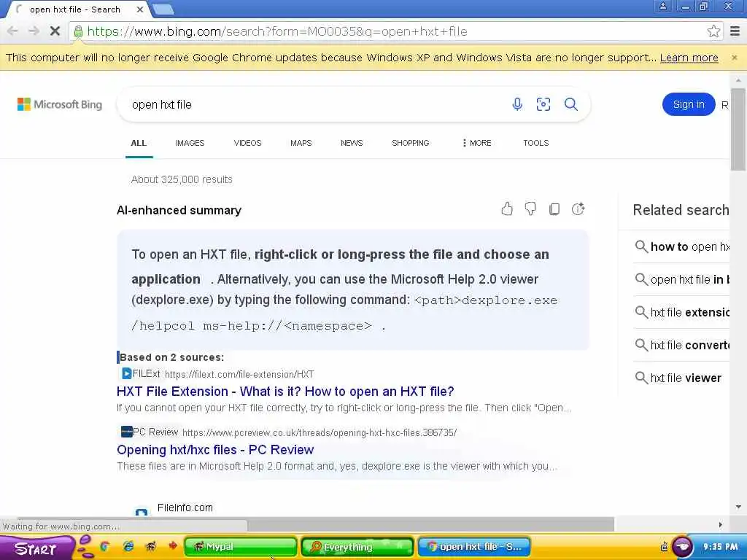This screenshot has height=560, width=747.
Task: Click the FILExt source favicon
Action: pyautogui.click(x=126, y=374)
